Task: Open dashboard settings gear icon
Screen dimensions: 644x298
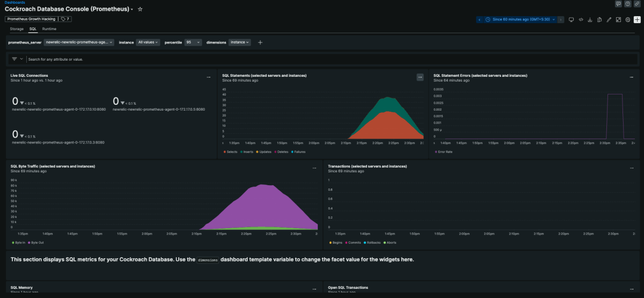Action: [627, 19]
